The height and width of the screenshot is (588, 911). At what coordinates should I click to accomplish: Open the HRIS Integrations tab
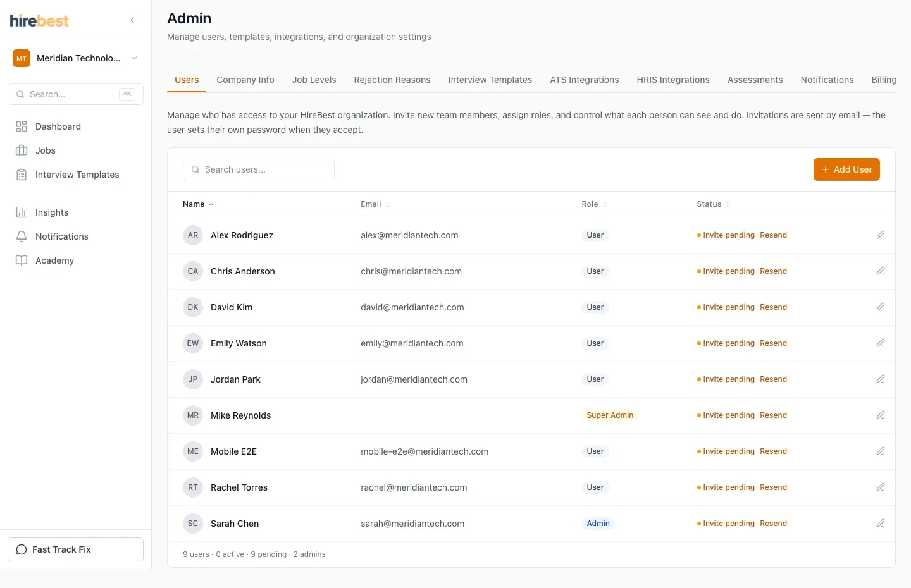point(673,80)
